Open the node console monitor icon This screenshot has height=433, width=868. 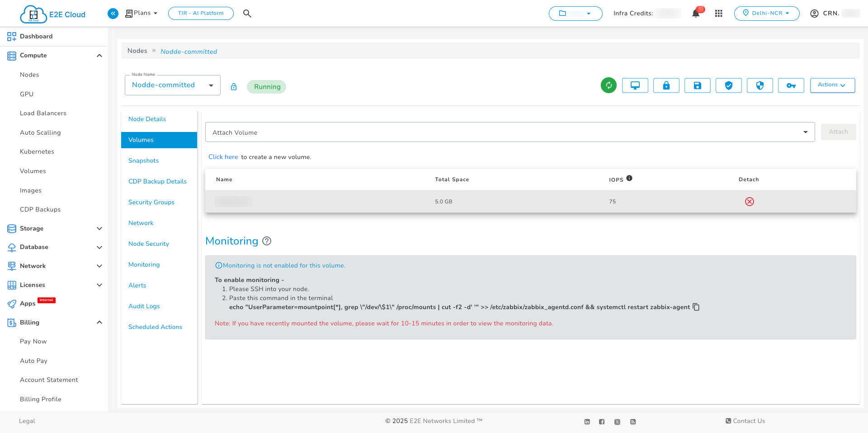click(x=635, y=85)
